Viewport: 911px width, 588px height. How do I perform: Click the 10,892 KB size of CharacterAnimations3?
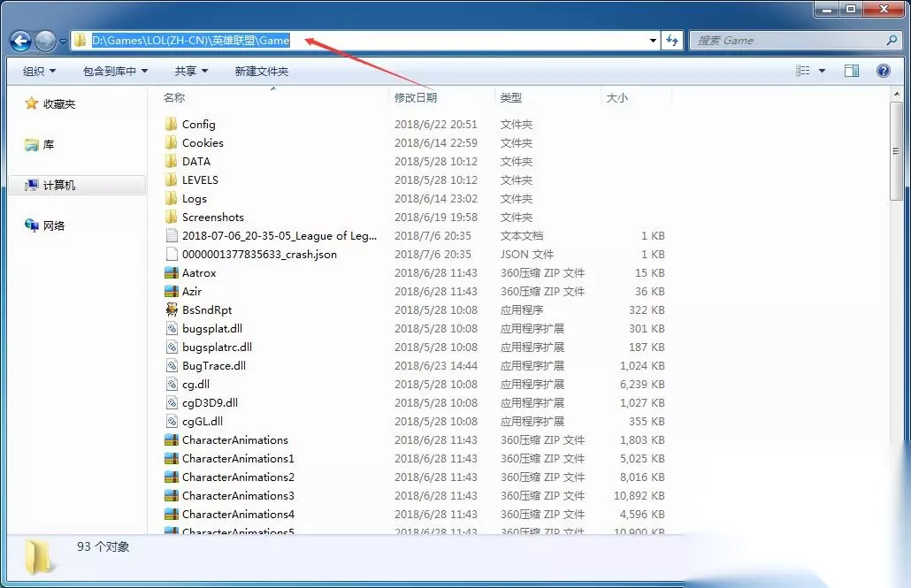click(x=639, y=496)
